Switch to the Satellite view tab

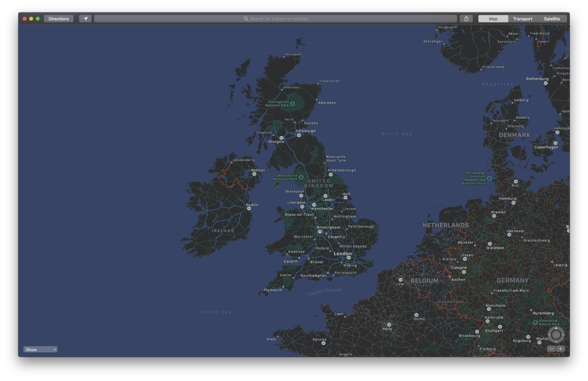552,19
